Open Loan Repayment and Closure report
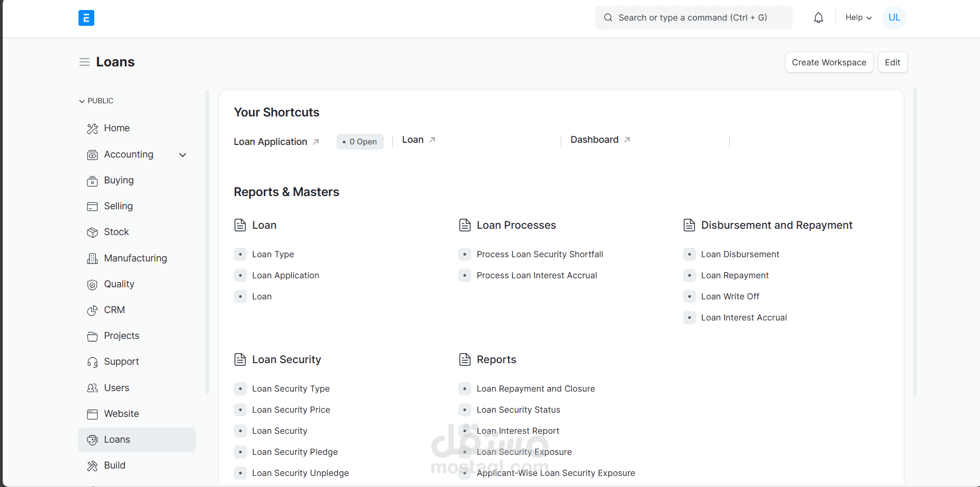Viewport: 980px width, 487px height. point(536,388)
